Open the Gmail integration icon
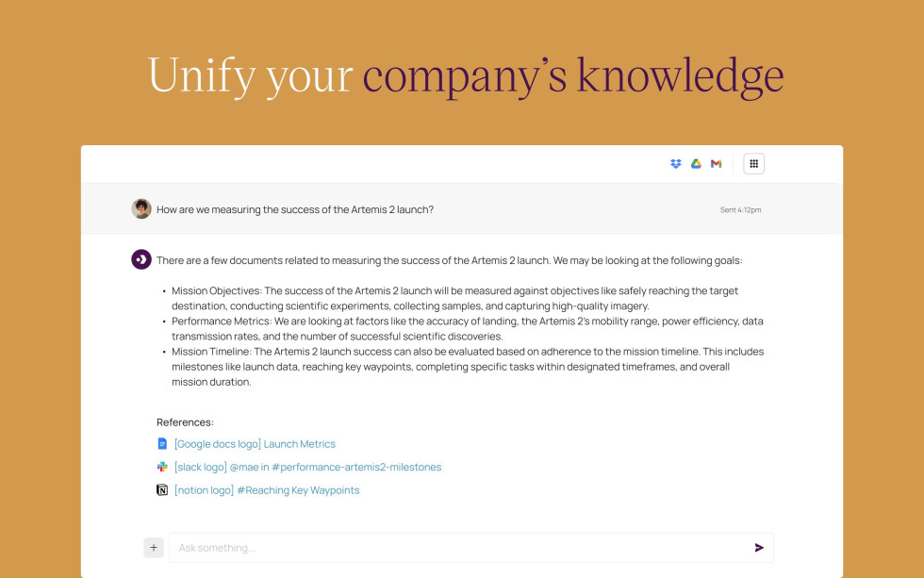The image size is (924, 578). [x=716, y=163]
